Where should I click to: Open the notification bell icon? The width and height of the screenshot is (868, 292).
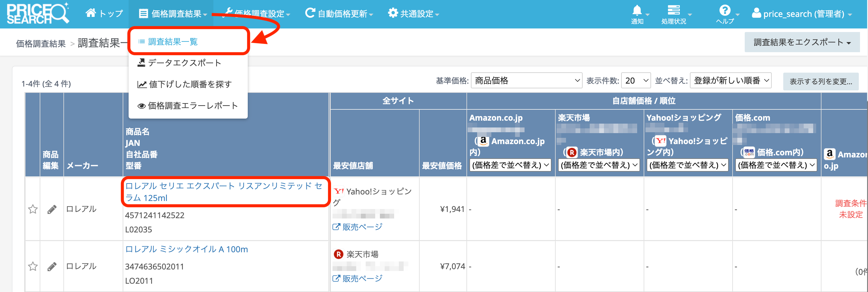tap(637, 11)
